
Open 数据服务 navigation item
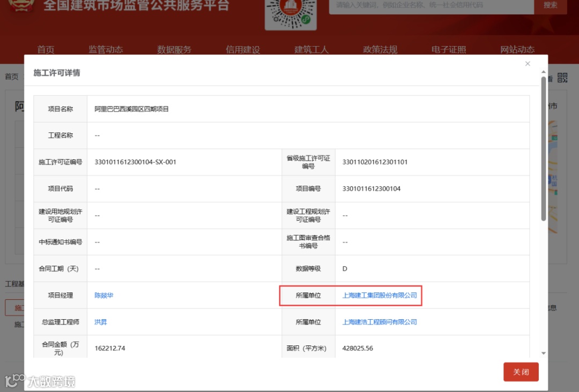pos(174,49)
